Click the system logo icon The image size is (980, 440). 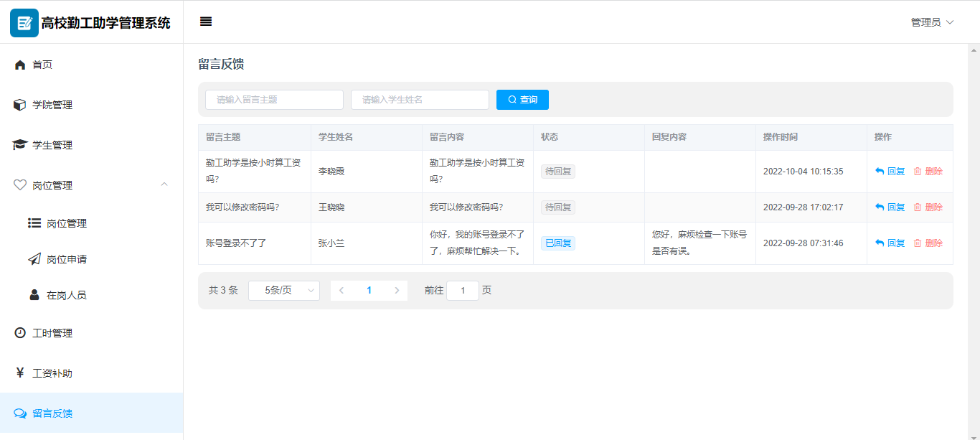24,22
